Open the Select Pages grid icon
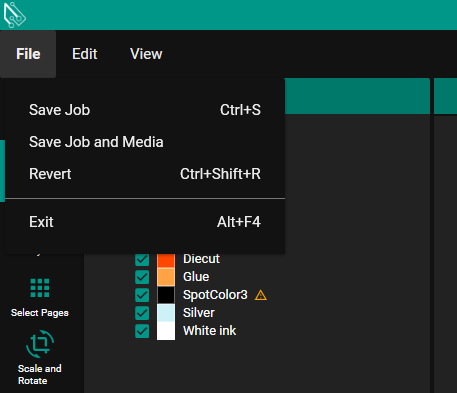This screenshot has width=457, height=393. pos(40,288)
